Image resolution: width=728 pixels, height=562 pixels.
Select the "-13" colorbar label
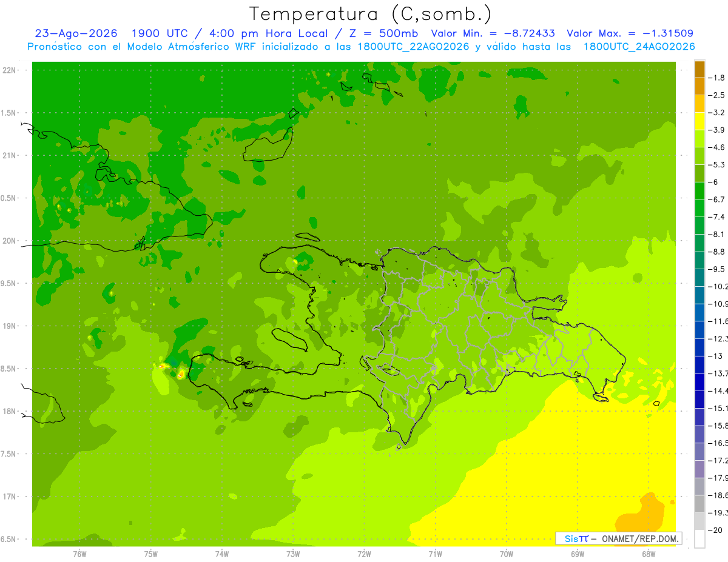[x=715, y=356]
